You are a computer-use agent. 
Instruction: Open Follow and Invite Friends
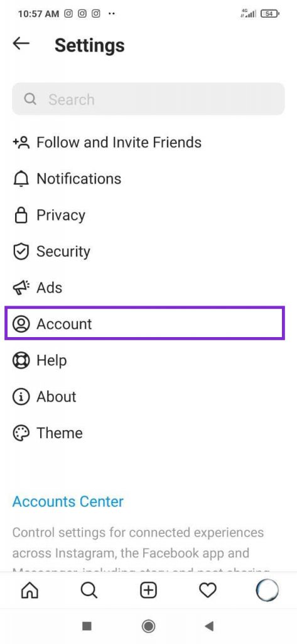tap(107, 143)
